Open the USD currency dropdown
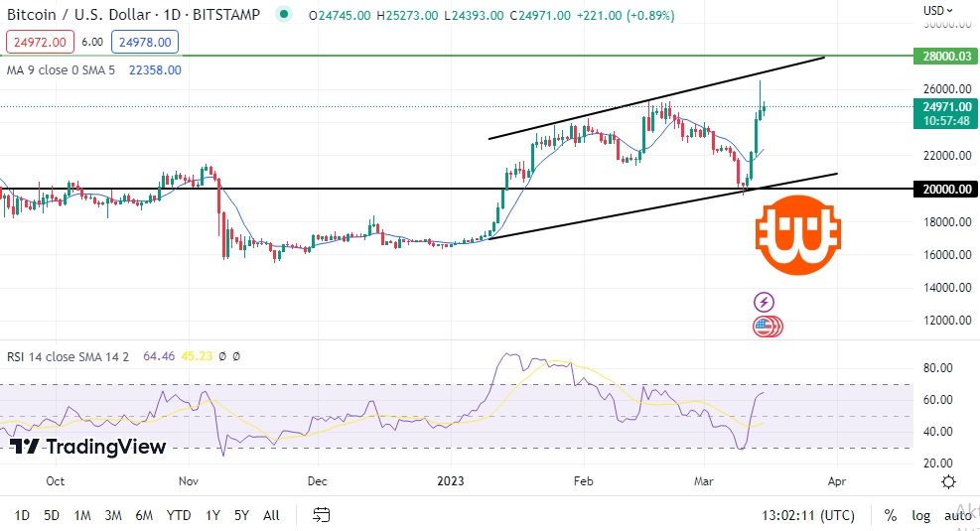The height and width of the screenshot is (531, 980). click(937, 10)
